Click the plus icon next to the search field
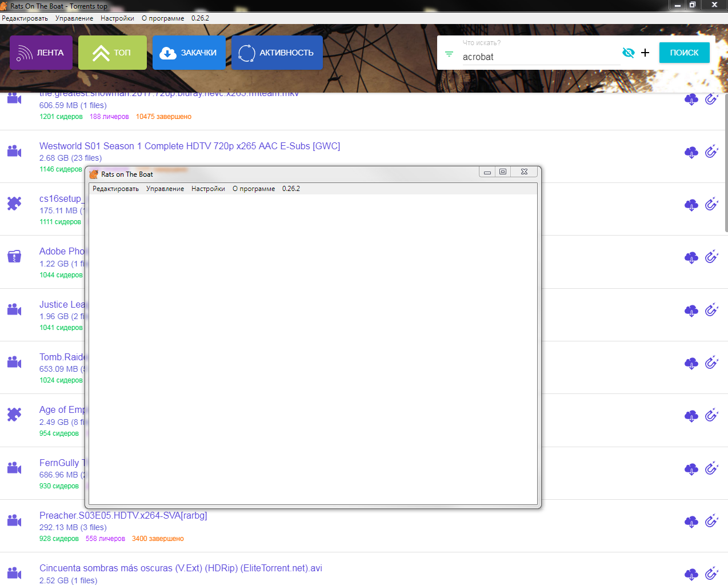The height and width of the screenshot is (585, 728). [645, 53]
